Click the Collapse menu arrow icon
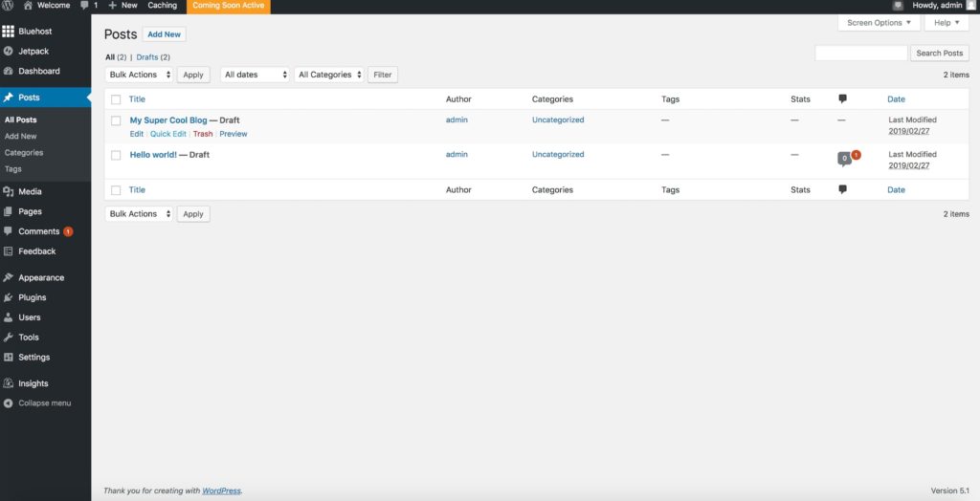The width and height of the screenshot is (980, 501). (8, 403)
